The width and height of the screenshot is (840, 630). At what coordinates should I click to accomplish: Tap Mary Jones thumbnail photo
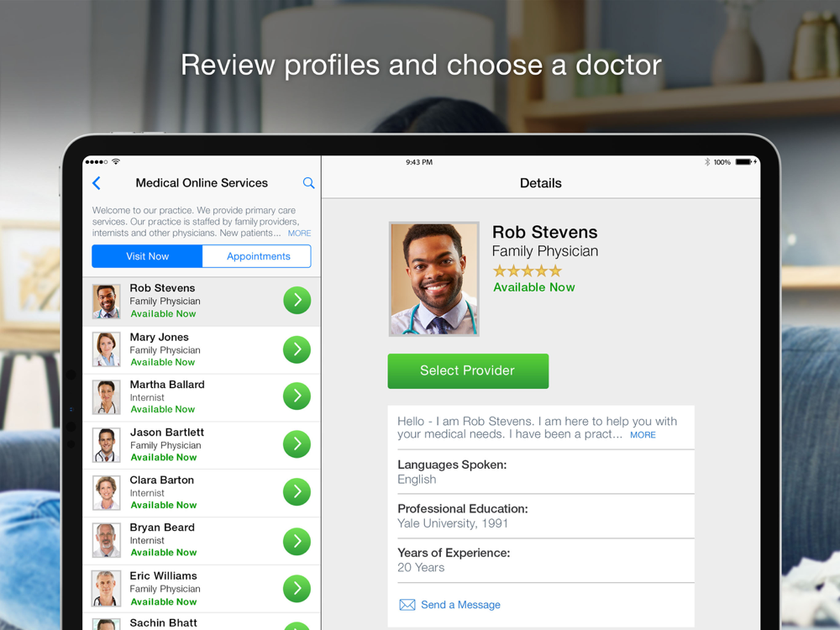[106, 349]
